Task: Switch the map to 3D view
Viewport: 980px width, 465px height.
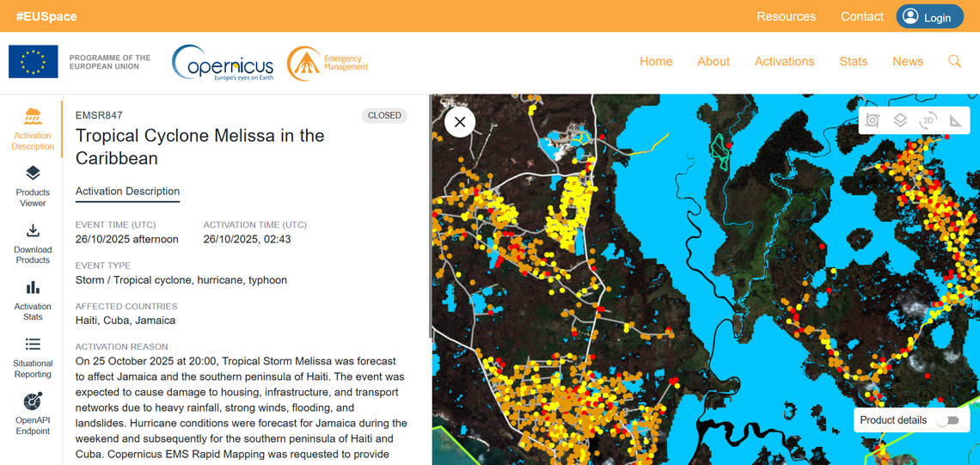Action: (928, 120)
